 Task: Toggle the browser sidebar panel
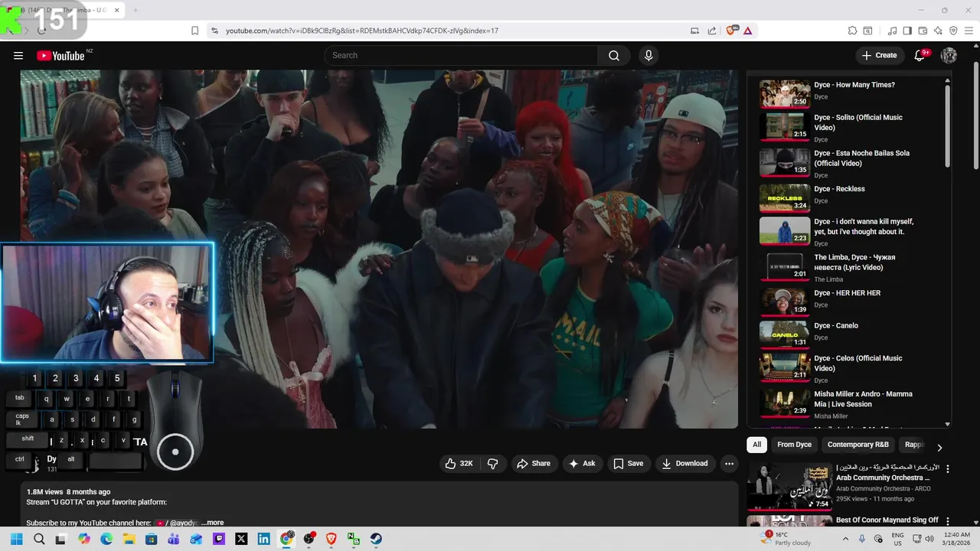(x=907, y=31)
